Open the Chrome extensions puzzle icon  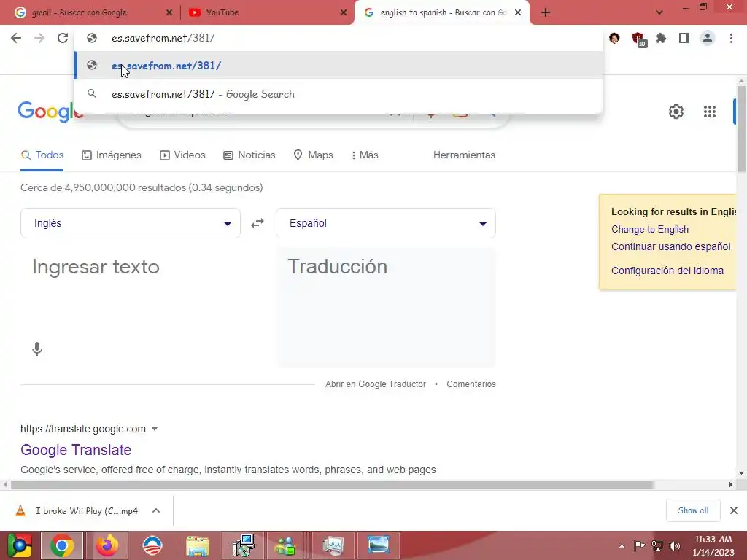pos(661,38)
